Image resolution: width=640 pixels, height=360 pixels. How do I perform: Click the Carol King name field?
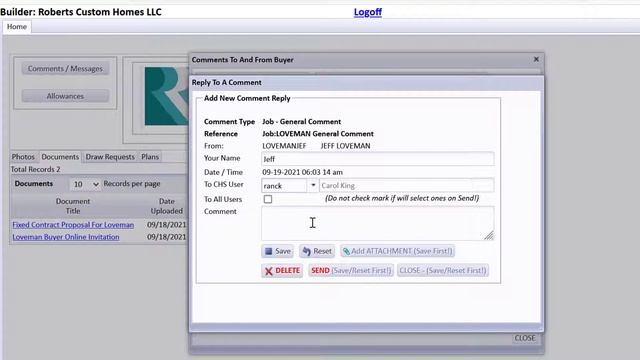click(406, 185)
